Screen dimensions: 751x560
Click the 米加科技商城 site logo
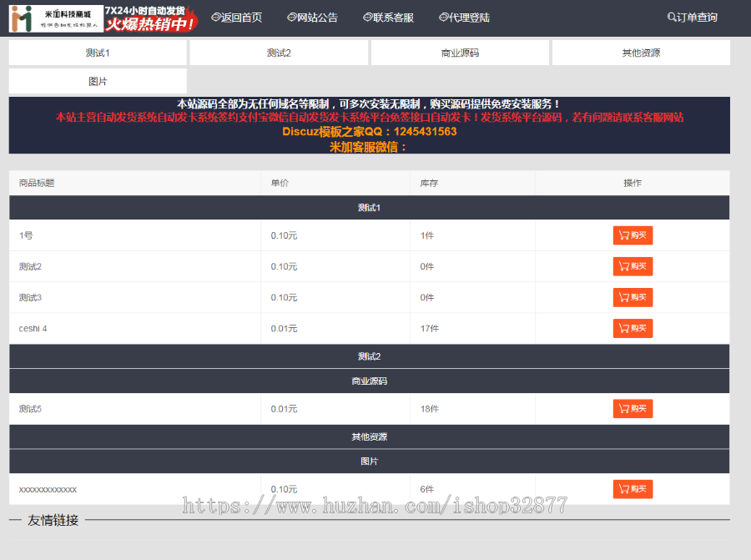pyautogui.click(x=56, y=18)
